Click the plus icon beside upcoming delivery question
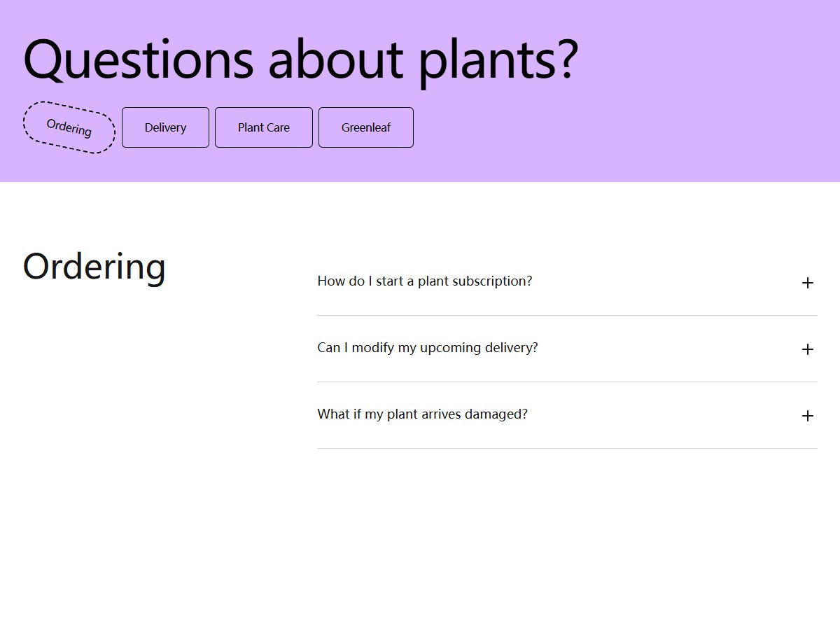 [x=807, y=349]
